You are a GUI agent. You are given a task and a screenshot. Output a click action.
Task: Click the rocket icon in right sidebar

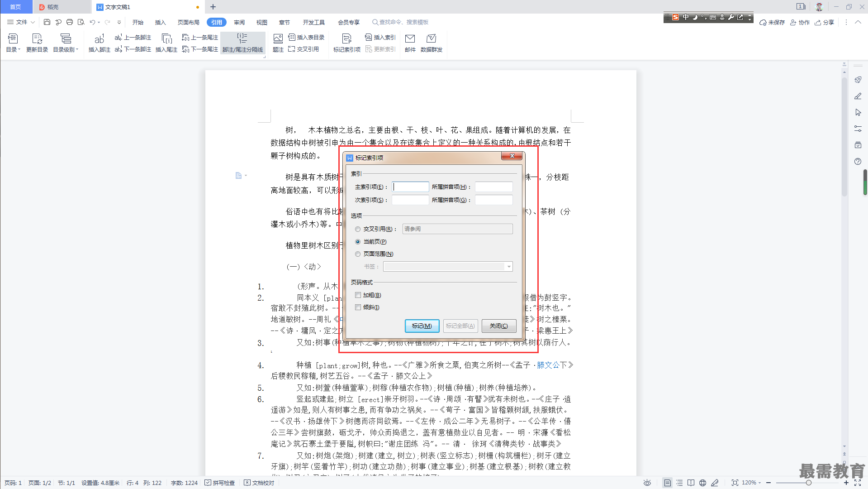(x=858, y=80)
